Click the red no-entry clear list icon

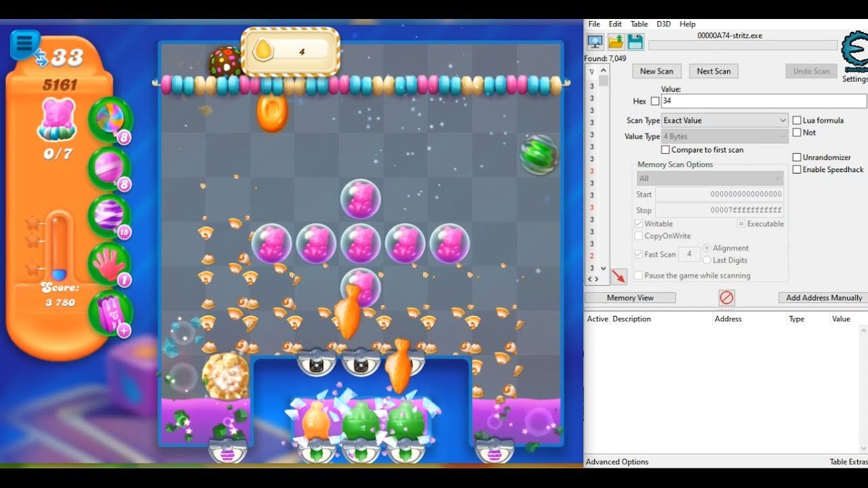pyautogui.click(x=726, y=298)
